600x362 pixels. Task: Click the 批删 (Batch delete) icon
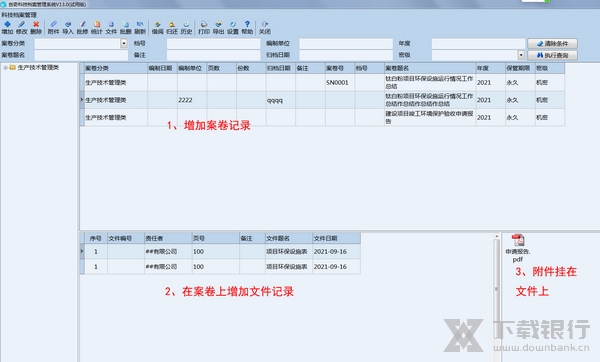click(x=126, y=28)
